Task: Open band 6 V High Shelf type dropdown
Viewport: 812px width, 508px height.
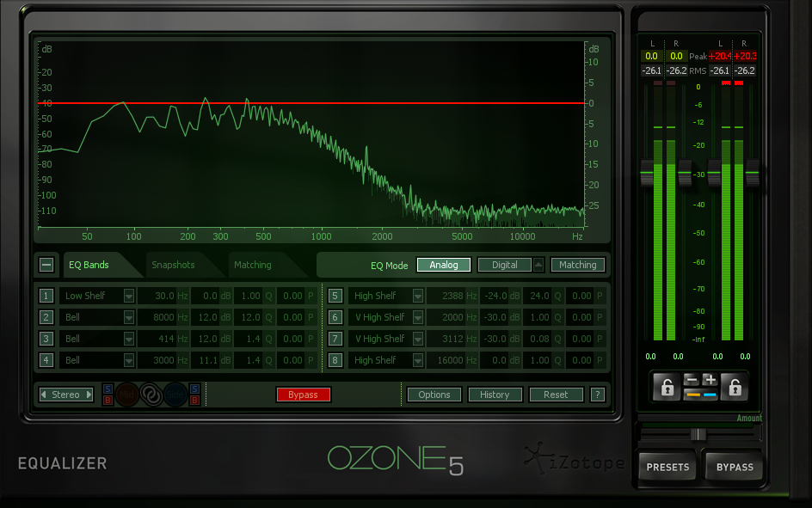Action: pos(418,317)
